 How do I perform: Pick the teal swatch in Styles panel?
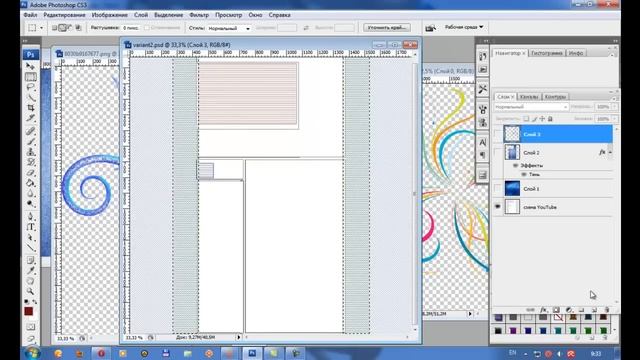[558, 330]
